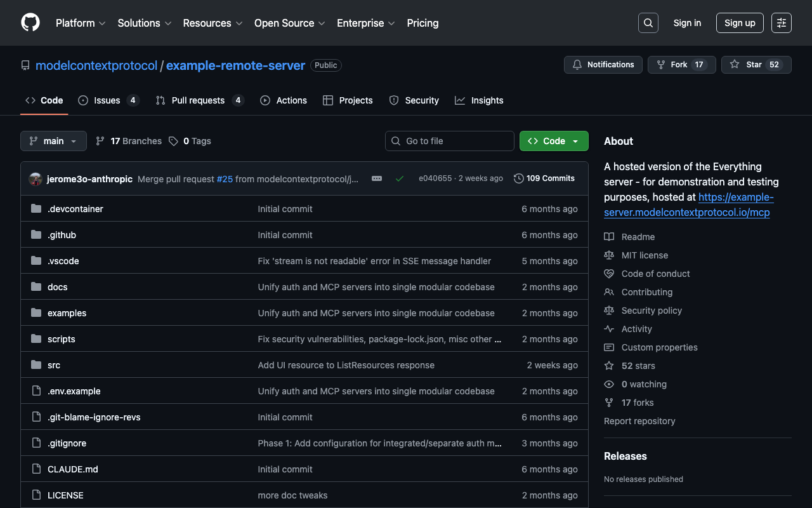Expand the Platform menu
Image resolution: width=812 pixels, height=508 pixels.
[81, 23]
